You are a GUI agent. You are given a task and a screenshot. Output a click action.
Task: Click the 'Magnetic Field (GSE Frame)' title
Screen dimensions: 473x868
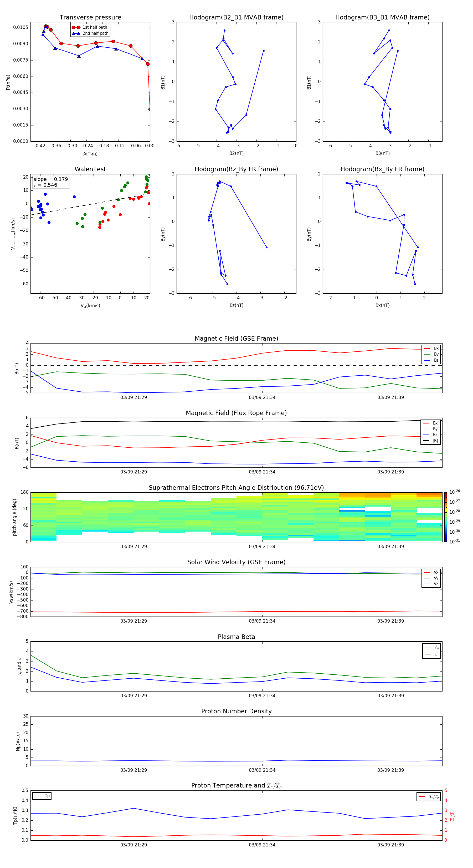[236, 339]
